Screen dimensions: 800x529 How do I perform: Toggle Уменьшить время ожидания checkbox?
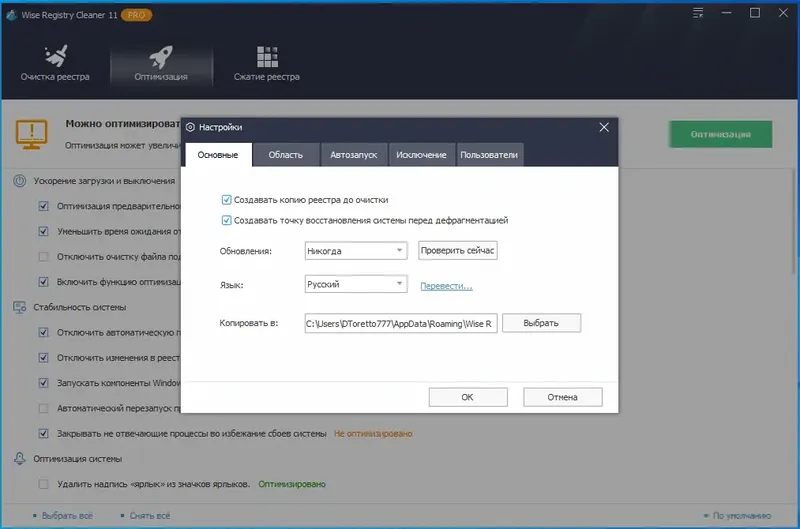pyautogui.click(x=43, y=231)
